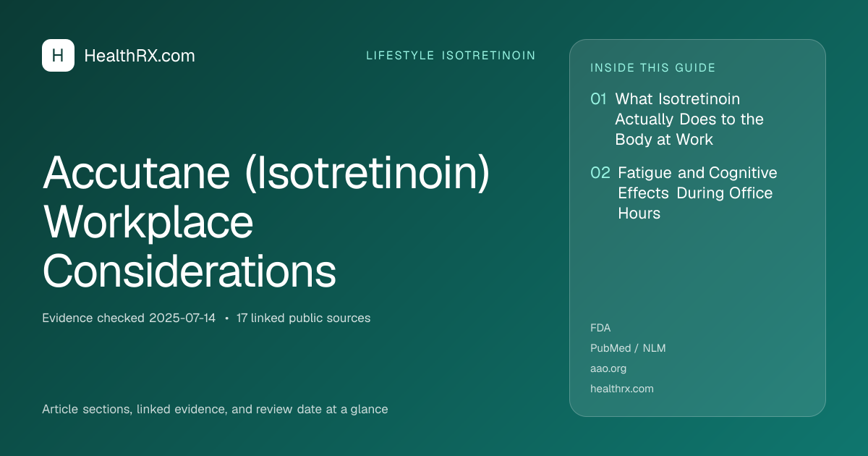
Task: Click the HealthRX 'H' logo icon
Action: click(58, 56)
